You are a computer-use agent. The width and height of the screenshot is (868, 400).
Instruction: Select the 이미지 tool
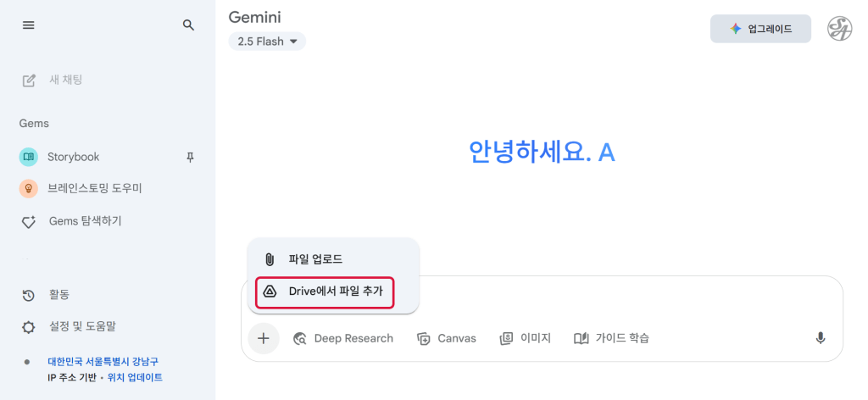click(x=525, y=338)
